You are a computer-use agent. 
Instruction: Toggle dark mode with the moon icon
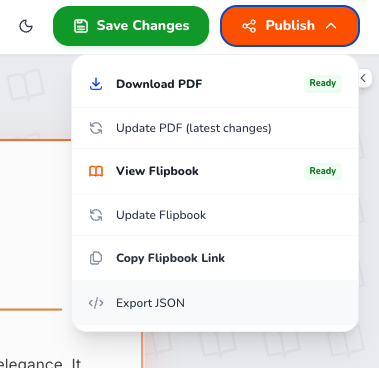point(26,26)
